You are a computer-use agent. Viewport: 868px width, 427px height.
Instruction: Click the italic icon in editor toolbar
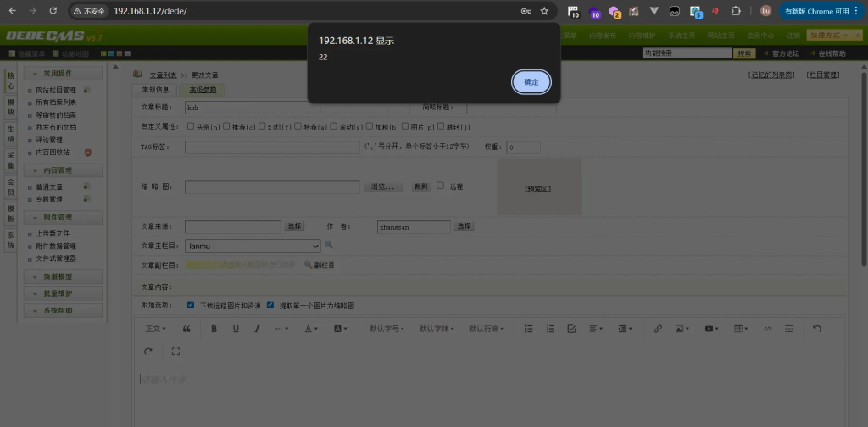click(257, 329)
